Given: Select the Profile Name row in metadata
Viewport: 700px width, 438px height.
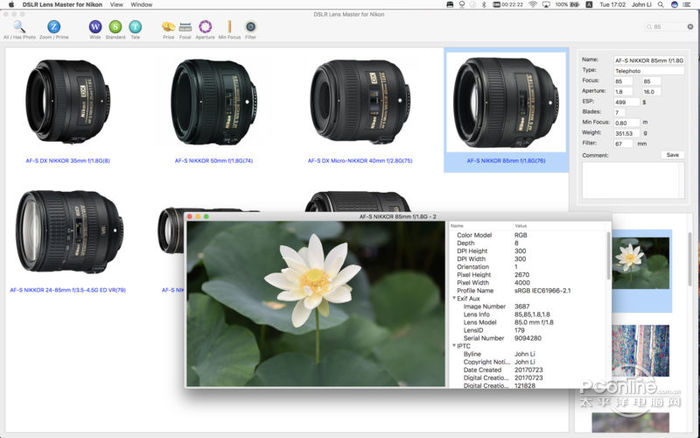Looking at the screenshot, I should [x=529, y=291].
